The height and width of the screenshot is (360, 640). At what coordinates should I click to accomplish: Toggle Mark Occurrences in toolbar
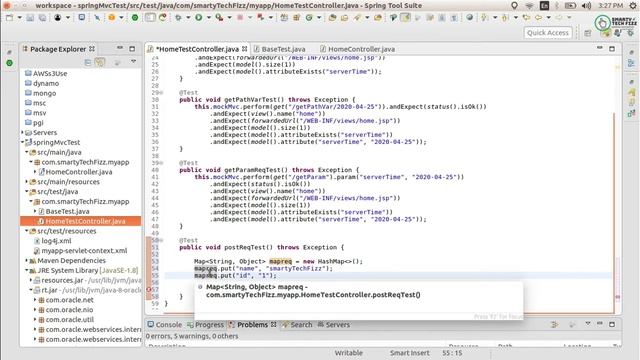[405, 18]
